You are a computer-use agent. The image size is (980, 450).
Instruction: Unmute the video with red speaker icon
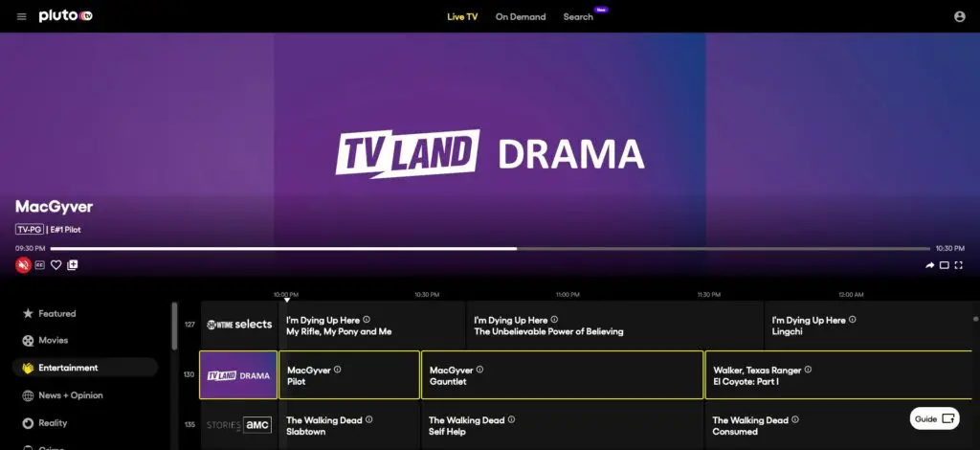23,265
